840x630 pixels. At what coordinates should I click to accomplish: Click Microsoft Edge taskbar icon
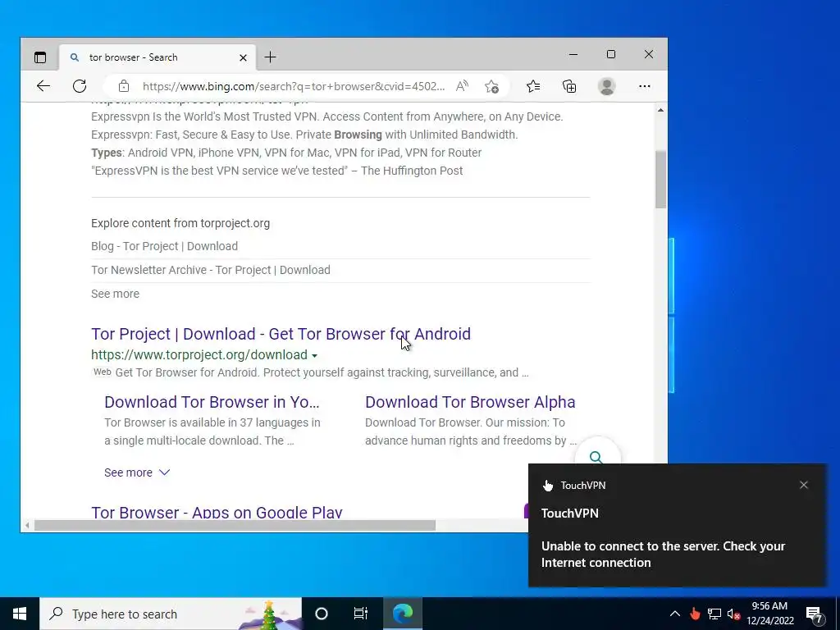coord(403,614)
